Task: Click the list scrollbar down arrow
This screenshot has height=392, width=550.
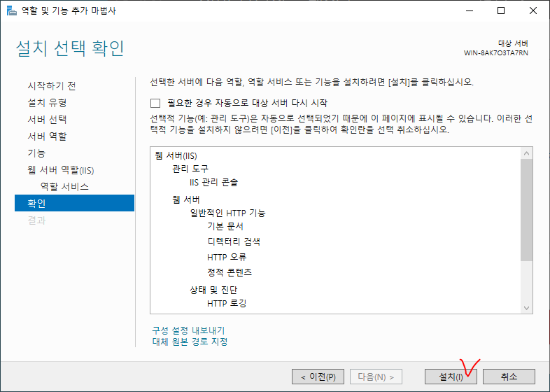Action: (526, 308)
